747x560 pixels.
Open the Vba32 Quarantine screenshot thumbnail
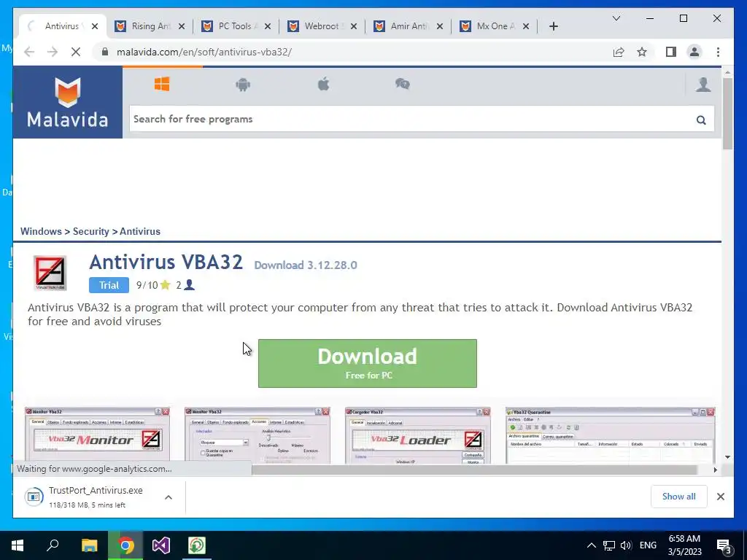point(611,435)
